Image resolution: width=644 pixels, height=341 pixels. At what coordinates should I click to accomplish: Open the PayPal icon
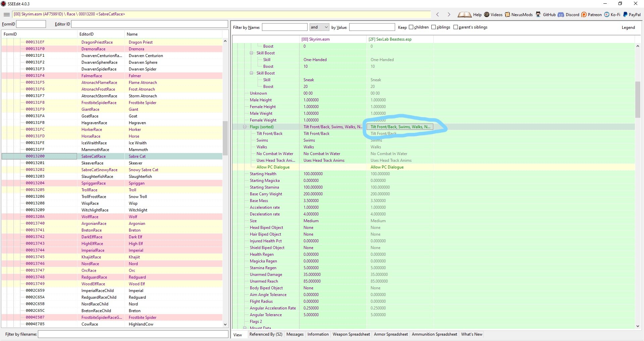625,14
